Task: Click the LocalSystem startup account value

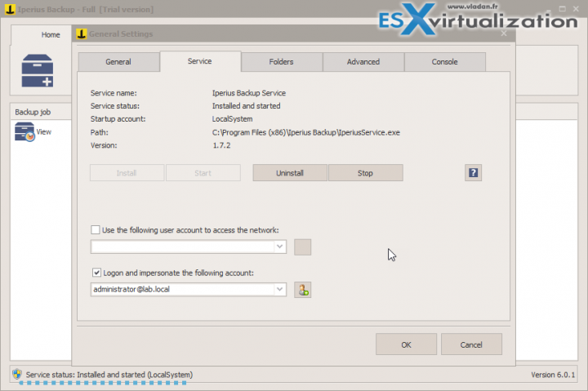Action: point(233,119)
